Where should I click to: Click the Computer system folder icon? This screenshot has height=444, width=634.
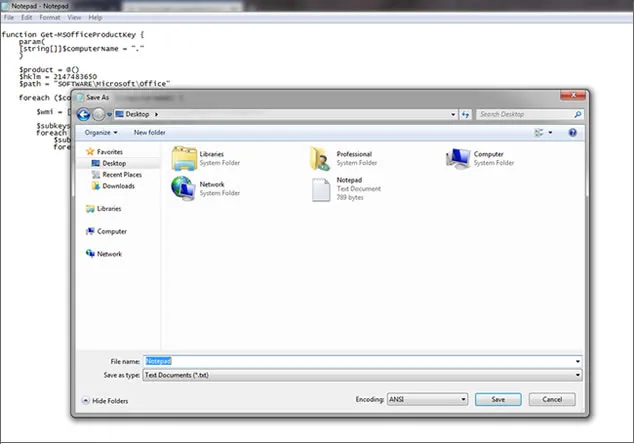(x=458, y=158)
